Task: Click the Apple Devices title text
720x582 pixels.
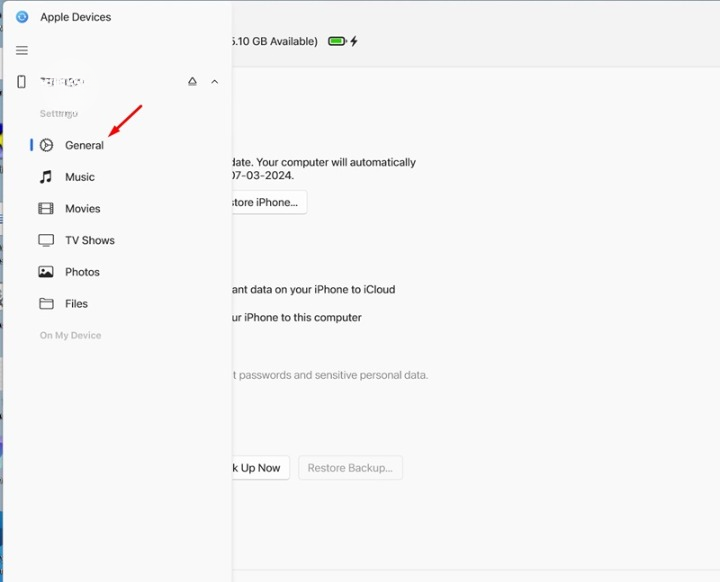Action: click(75, 17)
